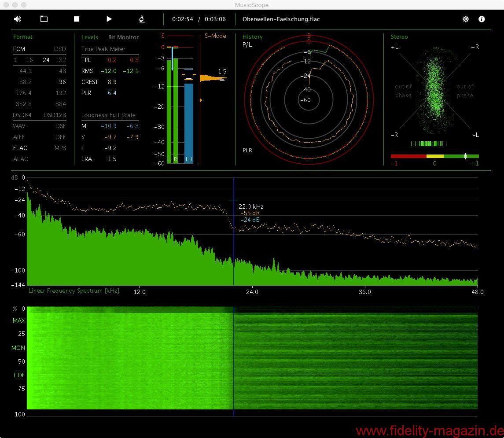Click the elapsed time 0:02:54 display

click(x=183, y=19)
